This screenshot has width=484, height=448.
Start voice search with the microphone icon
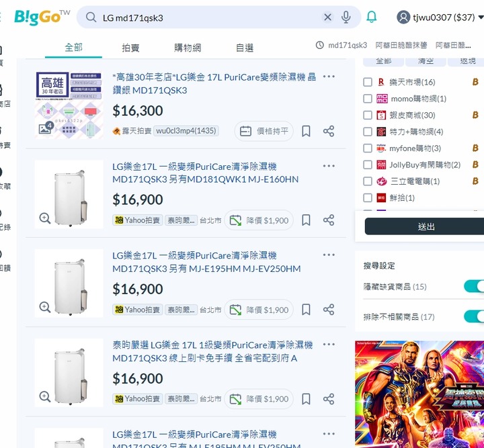[x=346, y=17]
